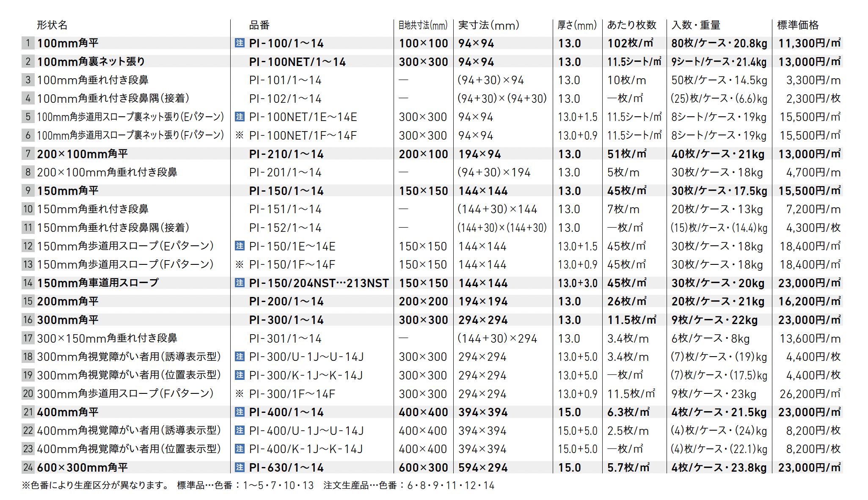Click the 注 icon beside PI-100NET/1E〜14E

[x=240, y=117]
